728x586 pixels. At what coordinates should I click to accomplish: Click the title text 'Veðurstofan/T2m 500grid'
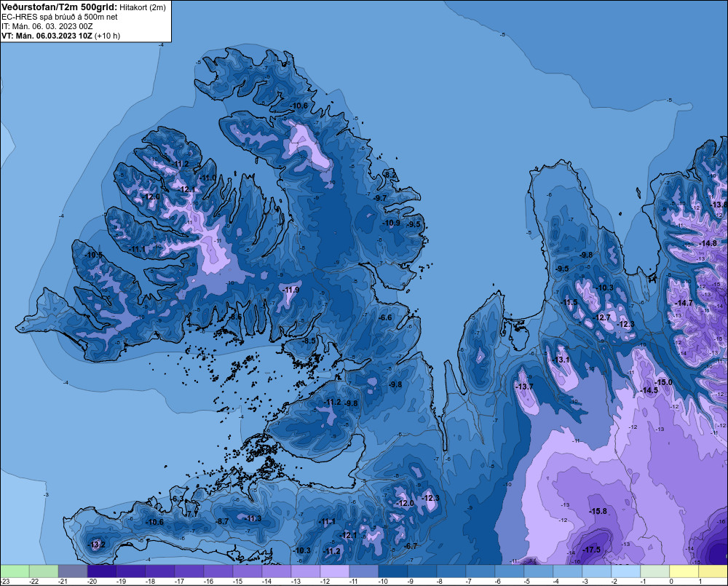click(x=59, y=7)
